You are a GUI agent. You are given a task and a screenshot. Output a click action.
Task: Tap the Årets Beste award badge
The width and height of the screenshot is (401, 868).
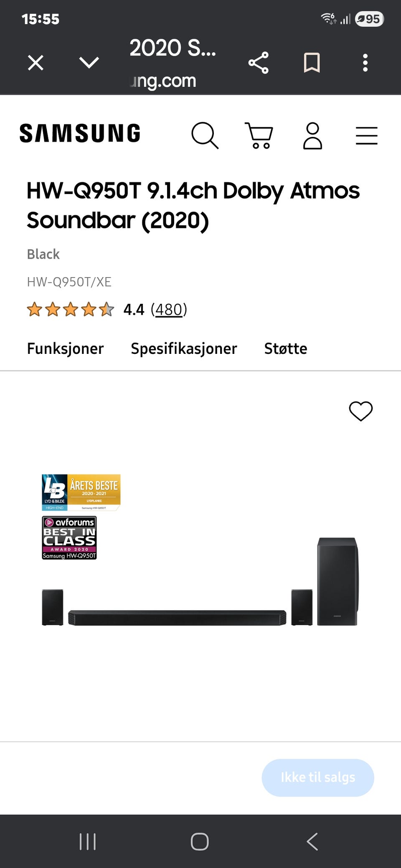pyautogui.click(x=81, y=492)
